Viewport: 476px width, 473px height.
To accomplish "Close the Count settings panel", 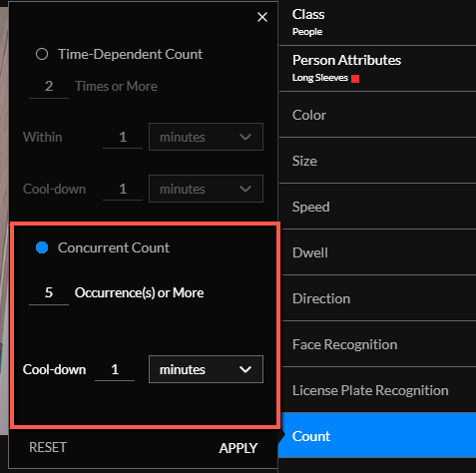I will (x=262, y=17).
